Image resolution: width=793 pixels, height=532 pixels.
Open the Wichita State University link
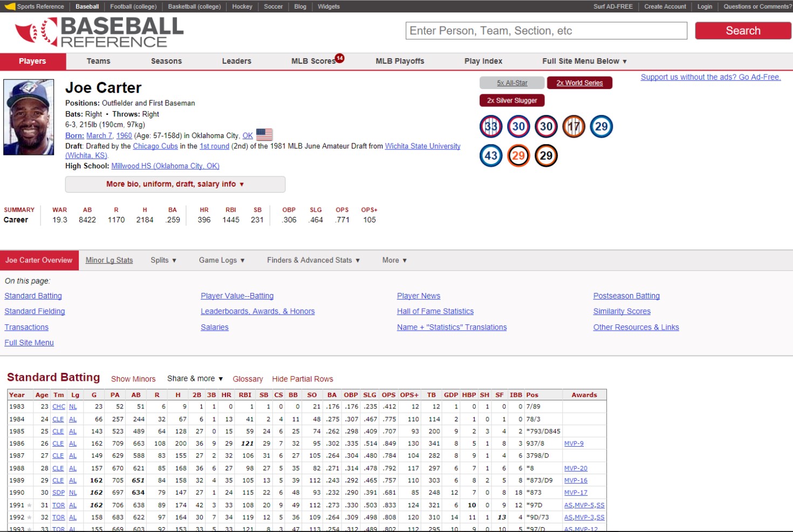pos(422,146)
